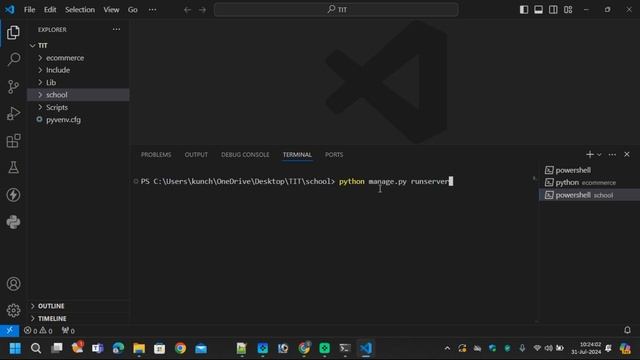Open the Run and Debug view
This screenshot has width=640, height=360.
[13, 113]
